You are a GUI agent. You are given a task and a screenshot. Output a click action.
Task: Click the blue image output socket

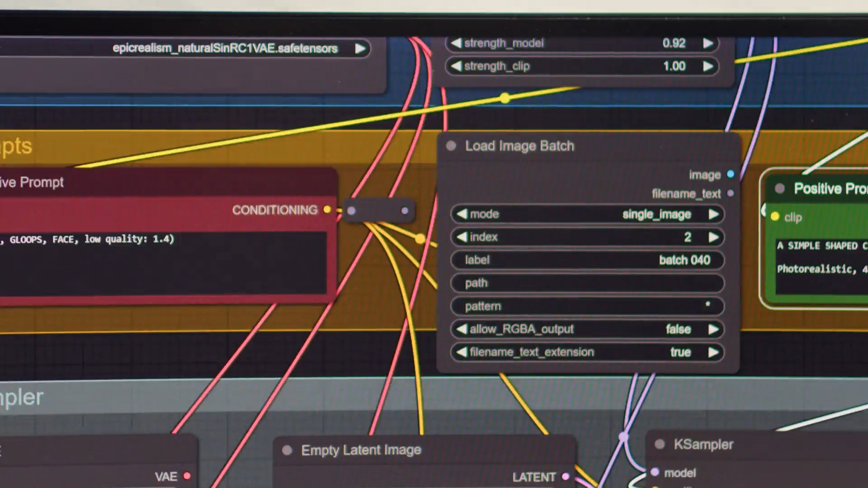[731, 174]
